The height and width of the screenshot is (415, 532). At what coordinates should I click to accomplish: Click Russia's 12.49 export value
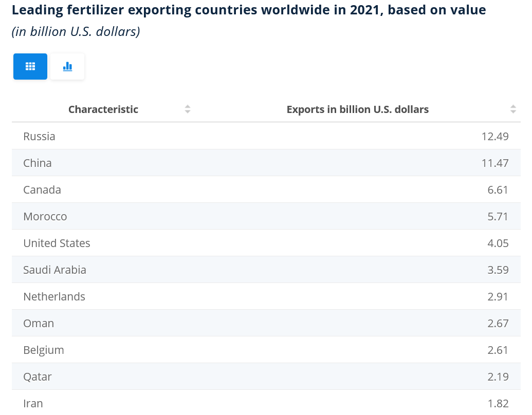click(x=495, y=136)
